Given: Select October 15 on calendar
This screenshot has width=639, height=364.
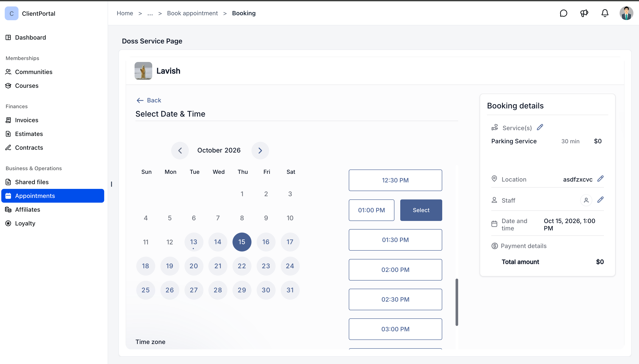Looking at the screenshot, I should [x=242, y=242].
